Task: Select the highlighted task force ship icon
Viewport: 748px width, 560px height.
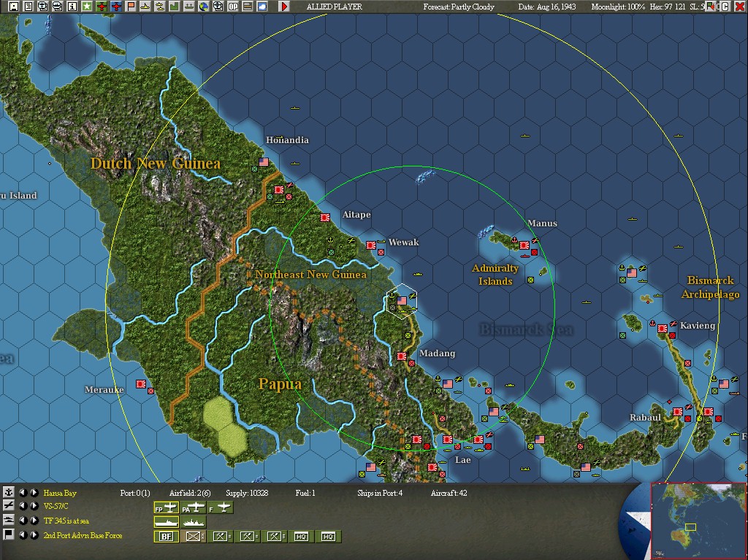Action: click(166, 522)
